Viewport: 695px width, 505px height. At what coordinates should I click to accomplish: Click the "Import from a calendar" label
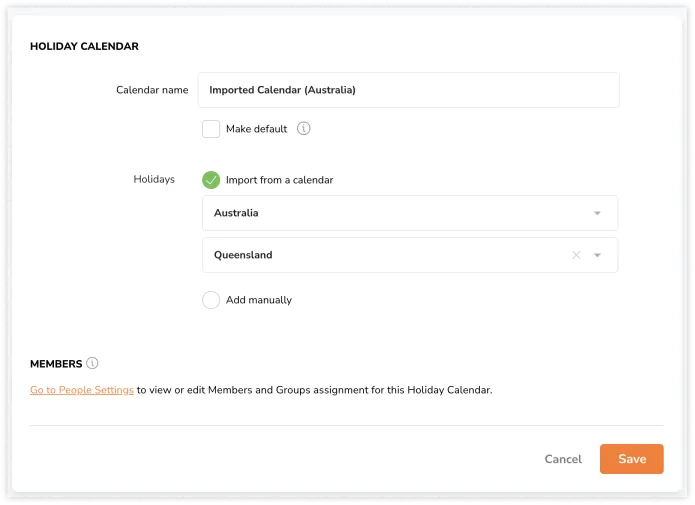click(x=279, y=180)
